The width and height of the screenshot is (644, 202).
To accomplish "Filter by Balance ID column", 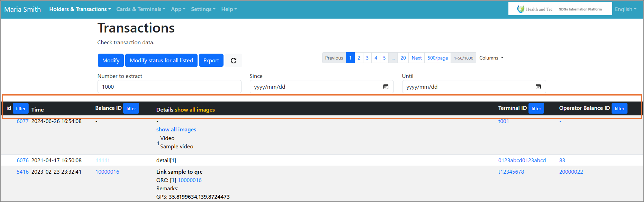I will point(131,109).
